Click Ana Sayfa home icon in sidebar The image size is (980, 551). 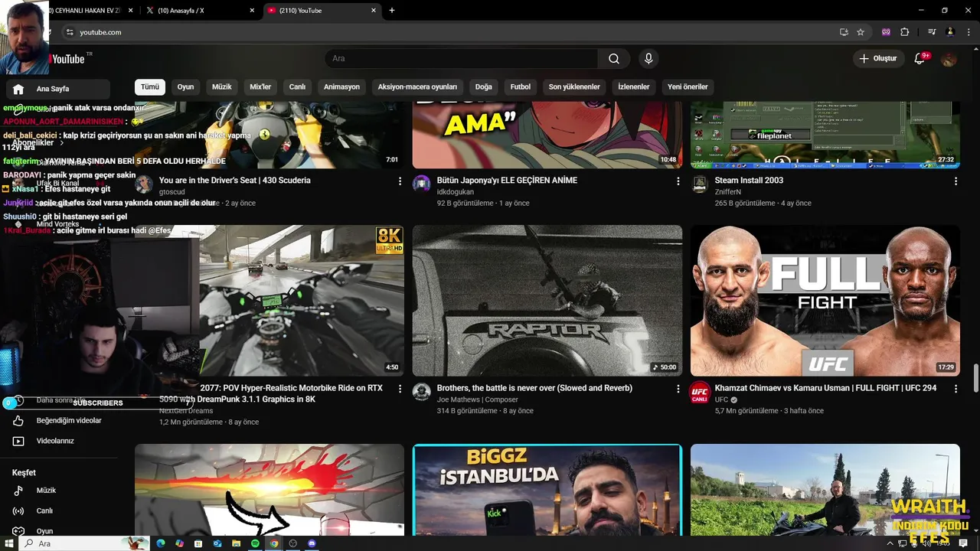click(18, 89)
